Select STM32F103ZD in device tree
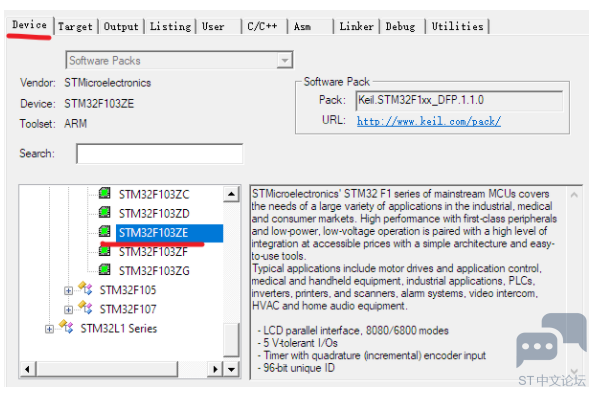 click(154, 214)
